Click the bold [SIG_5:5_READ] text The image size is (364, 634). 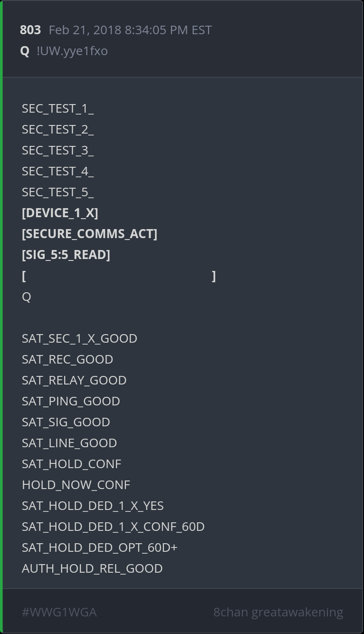tap(66, 255)
